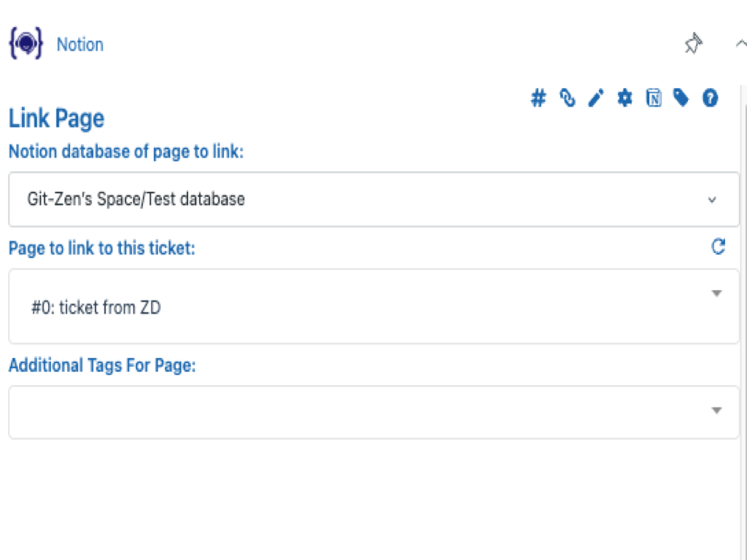Expand the Additional Tags dropdown arrow
747x560 pixels.
coord(716,411)
